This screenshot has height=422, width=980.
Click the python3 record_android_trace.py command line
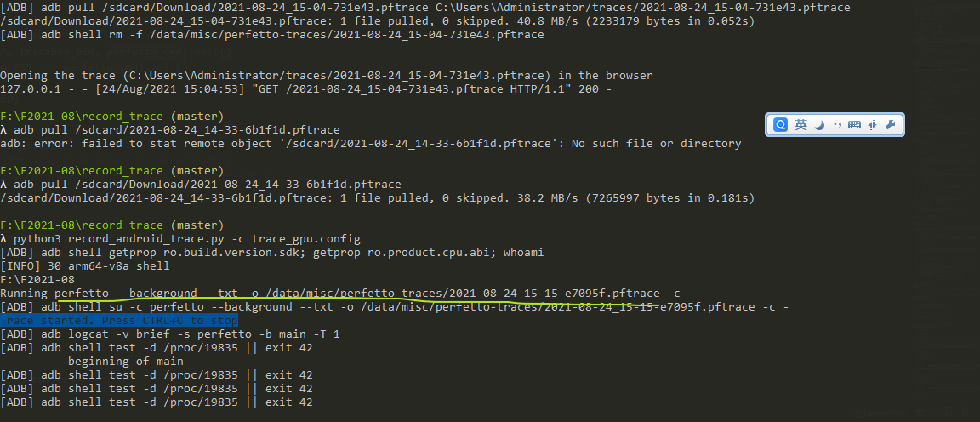(180, 239)
